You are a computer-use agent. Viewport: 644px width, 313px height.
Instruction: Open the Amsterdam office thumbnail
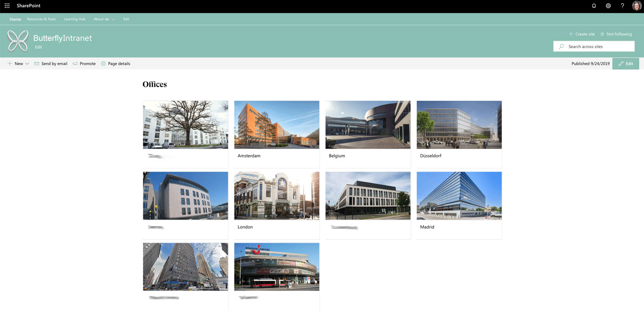coord(276,124)
